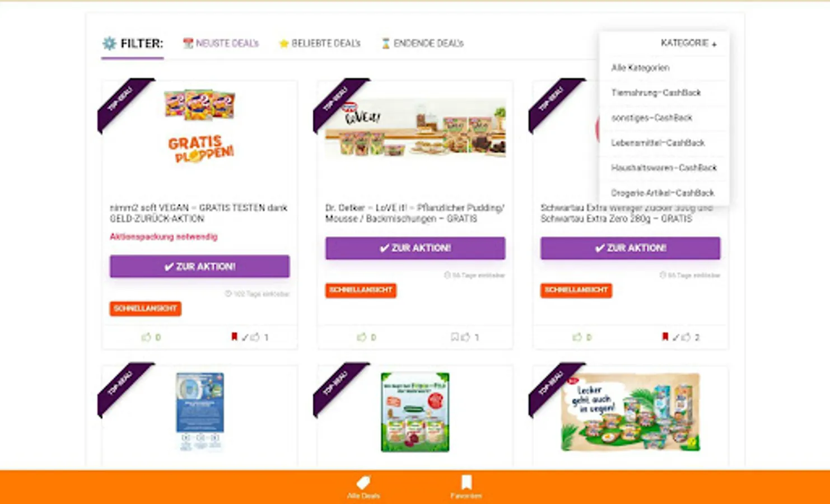This screenshot has height=504, width=830.
Task: Open Favoriten bookmark icon in bottom bar
Action: 466,482
